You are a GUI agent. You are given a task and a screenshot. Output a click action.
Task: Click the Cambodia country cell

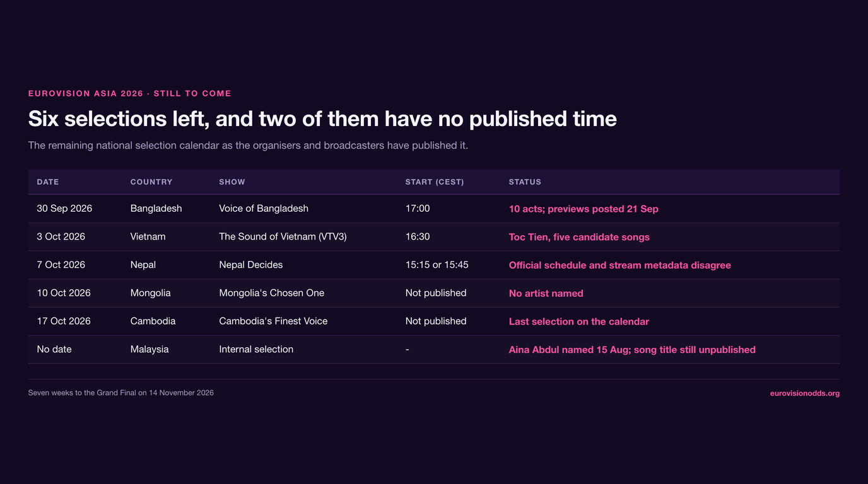[153, 321]
